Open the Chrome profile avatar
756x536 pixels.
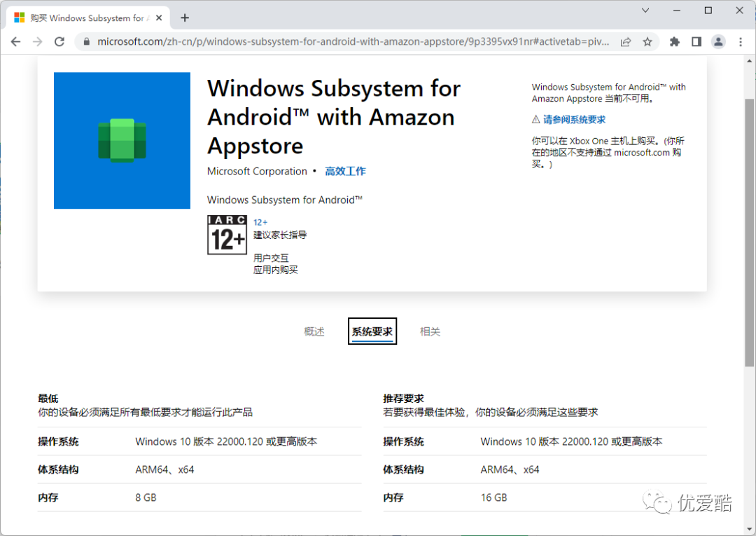(x=718, y=42)
